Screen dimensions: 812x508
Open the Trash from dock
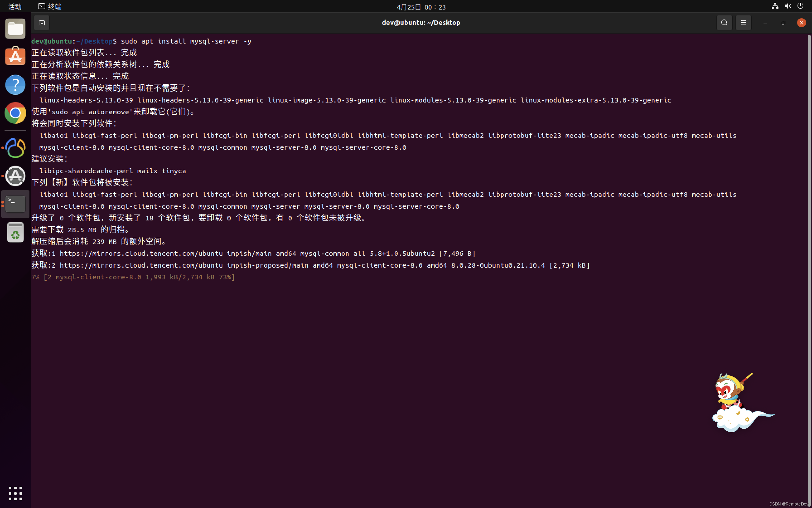pos(15,232)
